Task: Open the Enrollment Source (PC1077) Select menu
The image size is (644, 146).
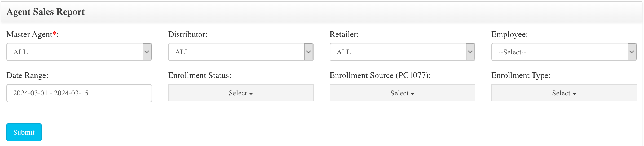Action: pyautogui.click(x=403, y=93)
